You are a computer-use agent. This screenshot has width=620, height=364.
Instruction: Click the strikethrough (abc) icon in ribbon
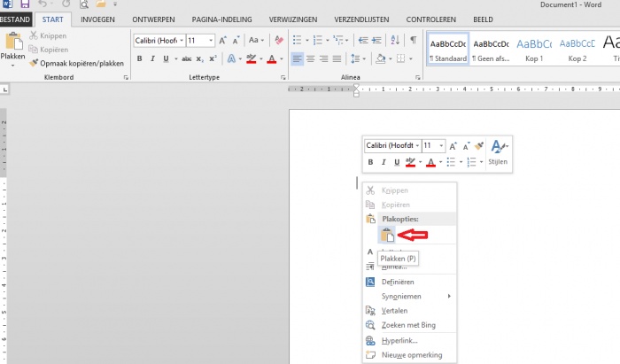pyautogui.click(x=186, y=59)
